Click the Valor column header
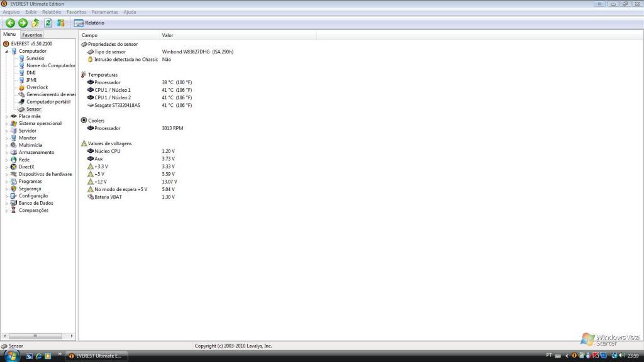The image size is (644, 362). pos(238,35)
